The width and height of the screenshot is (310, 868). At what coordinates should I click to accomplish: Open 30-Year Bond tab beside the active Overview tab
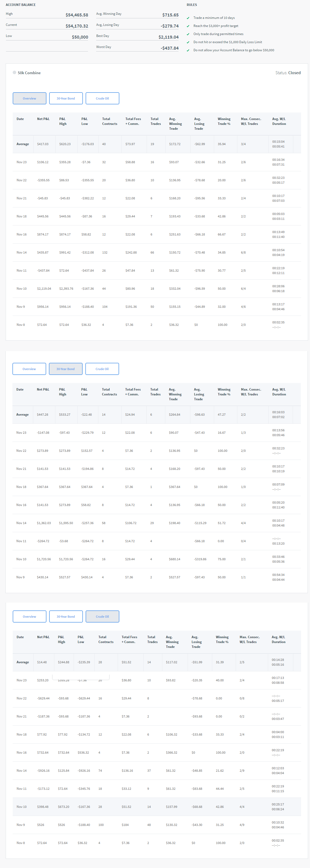pos(66,98)
